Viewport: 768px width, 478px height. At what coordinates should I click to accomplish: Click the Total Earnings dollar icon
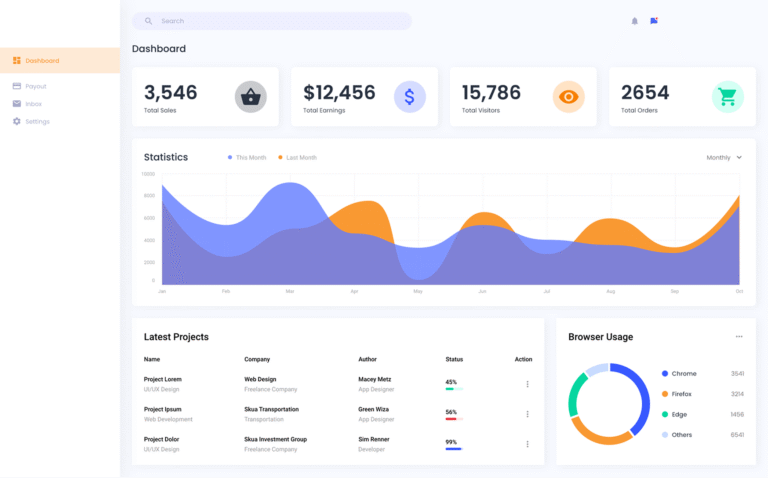(409, 97)
